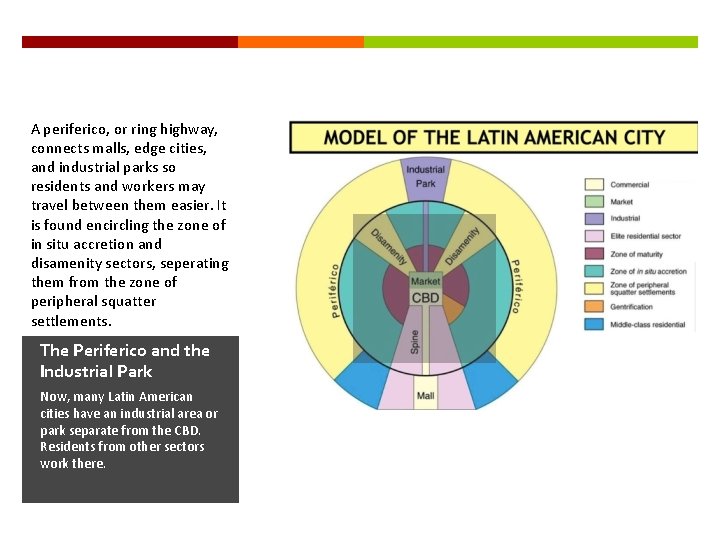This screenshot has height=540, width=720.
Task: Click the Zone of in situ accretion swatch
Action: (594, 271)
